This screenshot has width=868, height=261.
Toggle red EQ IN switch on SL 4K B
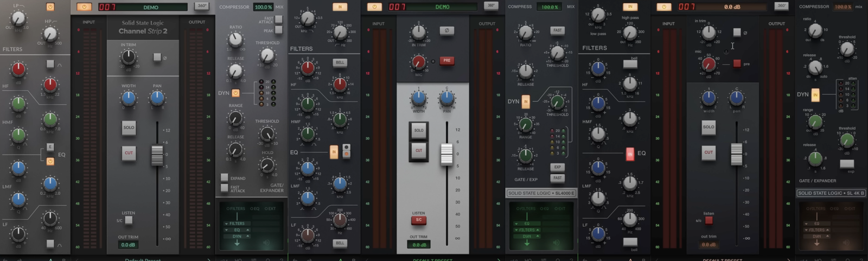(x=630, y=154)
